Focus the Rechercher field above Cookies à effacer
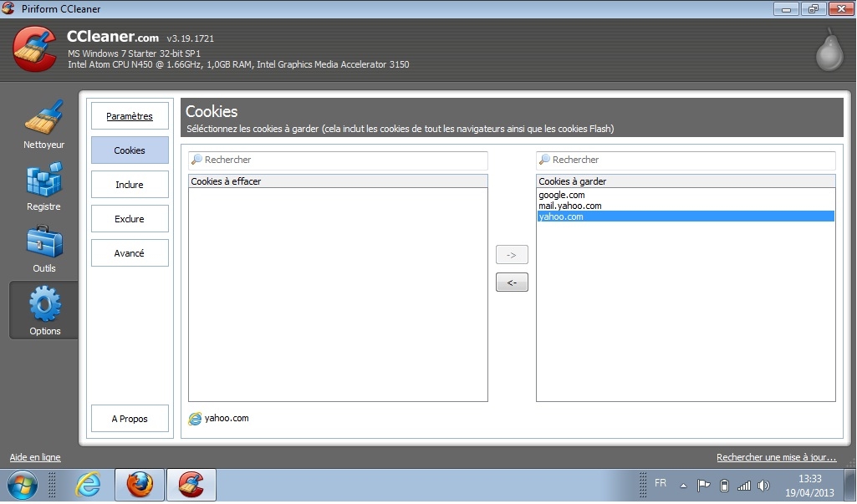Viewport: 857px width, 504px height. point(338,160)
